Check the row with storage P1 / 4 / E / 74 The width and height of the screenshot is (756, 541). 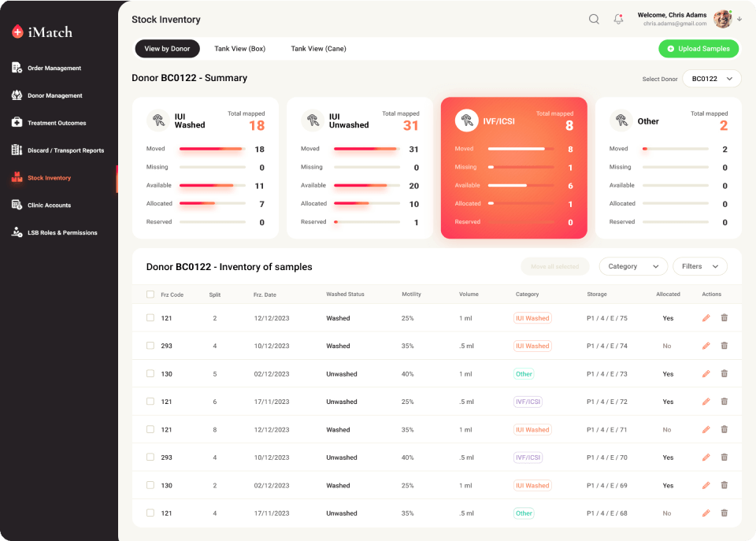tap(150, 346)
